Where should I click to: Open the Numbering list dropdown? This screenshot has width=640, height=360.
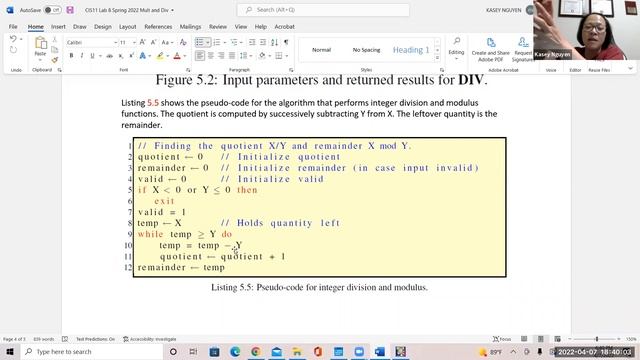[224, 42]
